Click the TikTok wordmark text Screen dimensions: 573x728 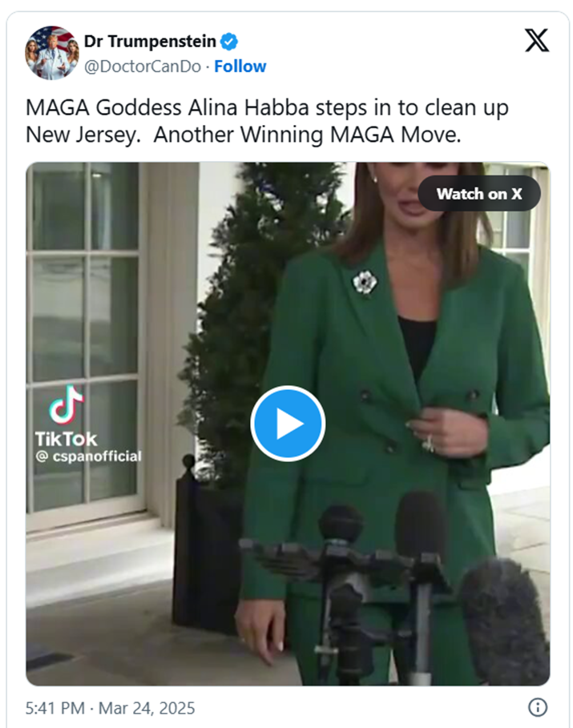click(x=66, y=439)
